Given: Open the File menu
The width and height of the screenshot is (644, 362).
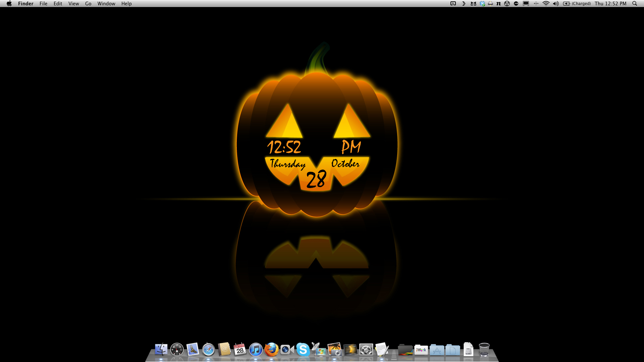Looking at the screenshot, I should [43, 4].
